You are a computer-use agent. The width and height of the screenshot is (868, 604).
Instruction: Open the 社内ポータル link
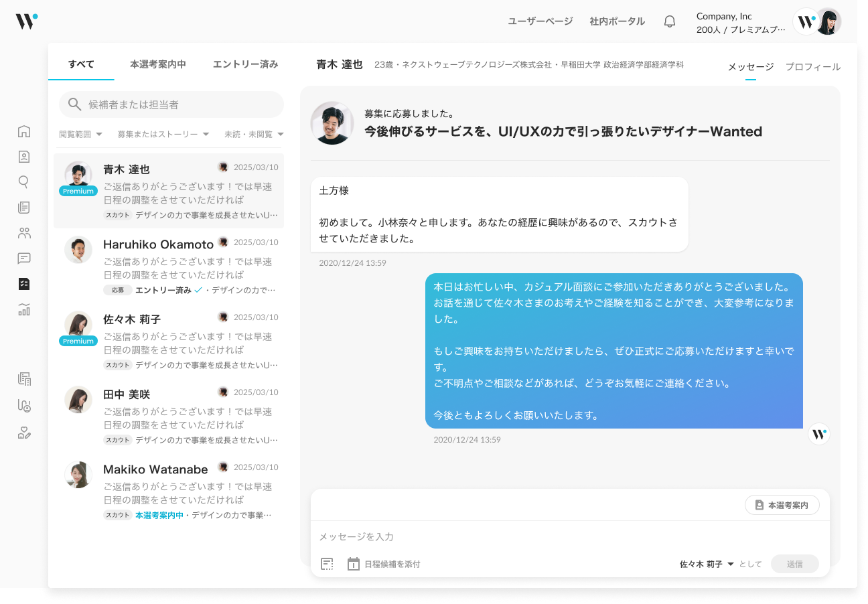(x=617, y=21)
